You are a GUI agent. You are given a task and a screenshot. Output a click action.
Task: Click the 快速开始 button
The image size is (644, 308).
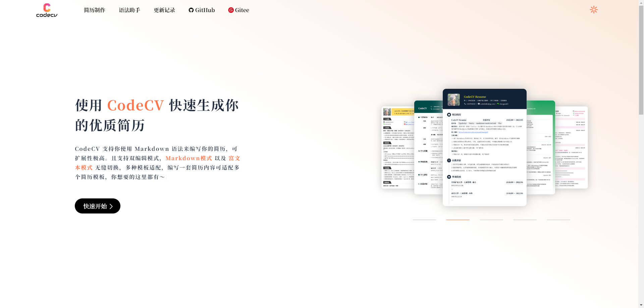click(x=98, y=206)
